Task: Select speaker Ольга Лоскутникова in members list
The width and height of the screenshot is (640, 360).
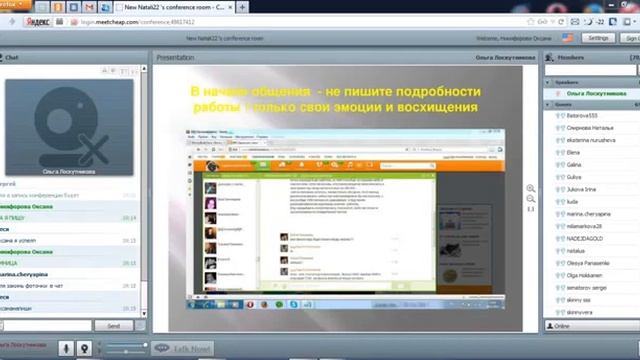Action: coord(596,93)
